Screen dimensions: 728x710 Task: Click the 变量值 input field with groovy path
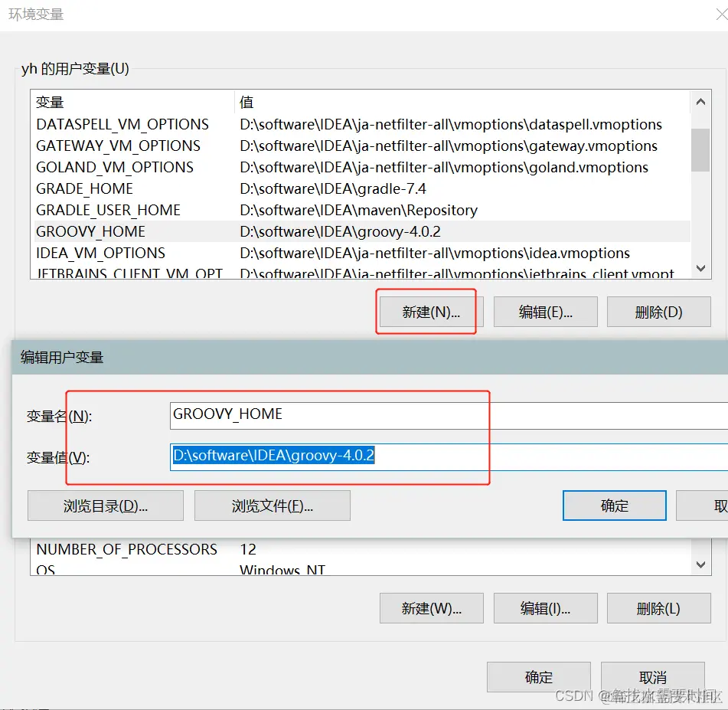click(449, 456)
